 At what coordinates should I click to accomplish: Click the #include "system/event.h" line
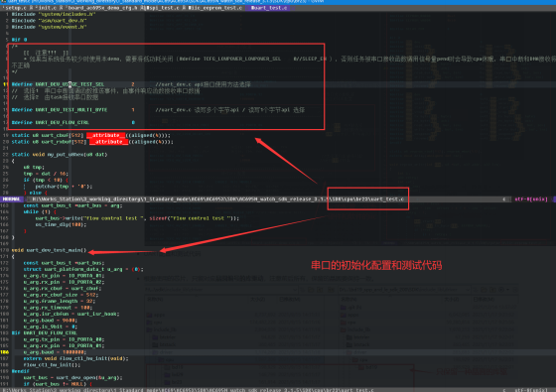coord(49,27)
